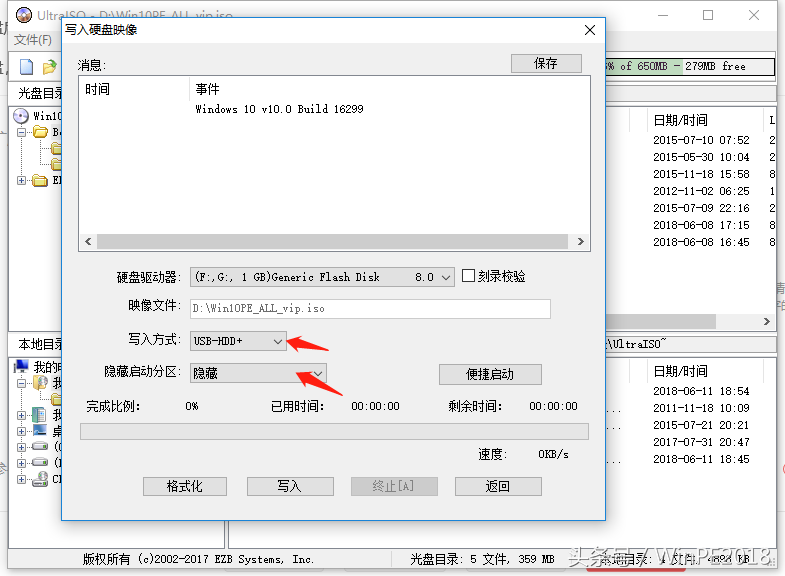Collapse the node below My Computer in local tree
785x576 pixels.
22,383
